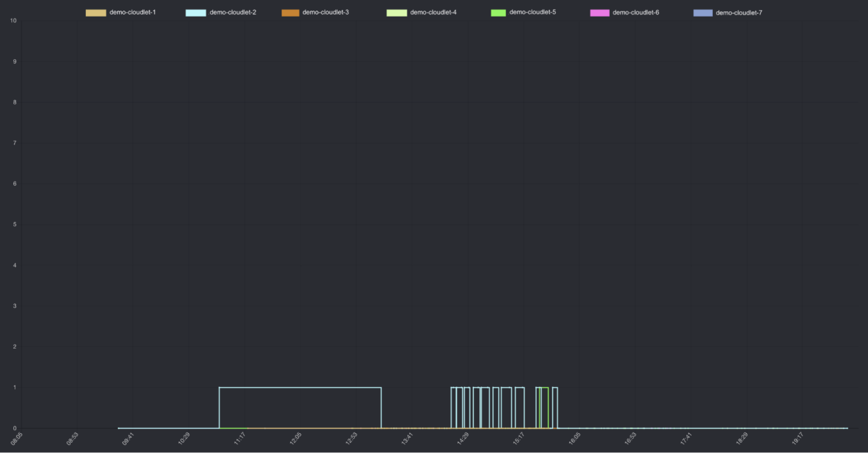This screenshot has height=453, width=868.
Task: Hide series via the demo-cloudlet-2 text label
Action: pos(232,13)
